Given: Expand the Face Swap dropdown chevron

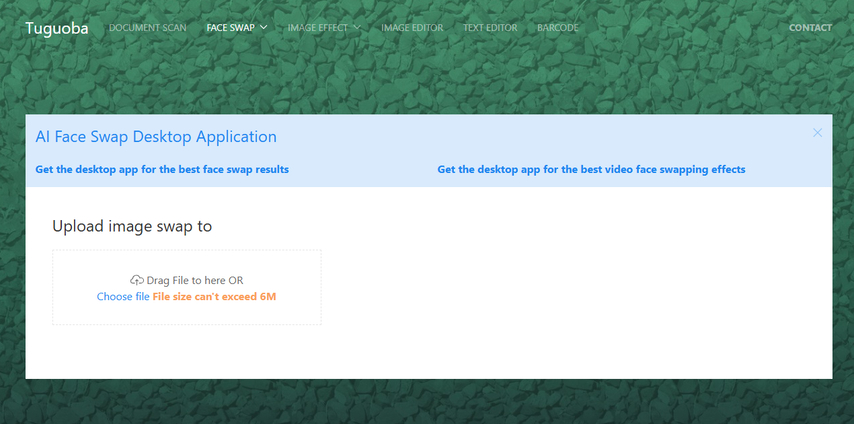Looking at the screenshot, I should 264,27.
